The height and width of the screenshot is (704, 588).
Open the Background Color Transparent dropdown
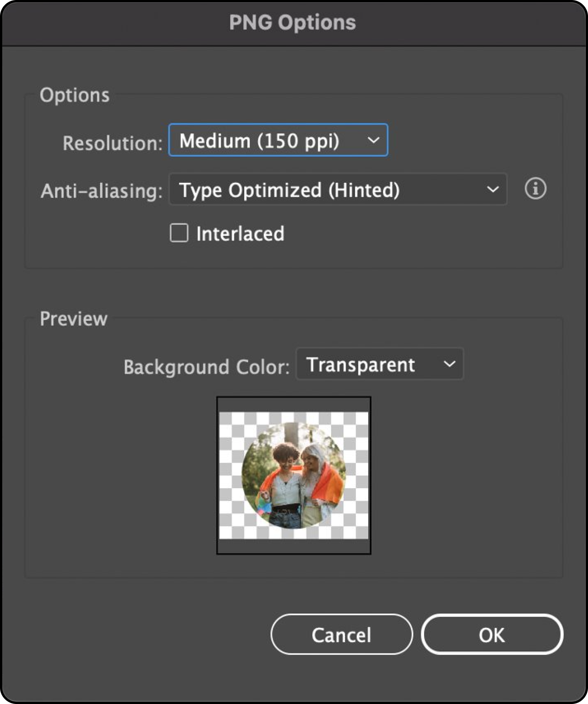point(379,364)
